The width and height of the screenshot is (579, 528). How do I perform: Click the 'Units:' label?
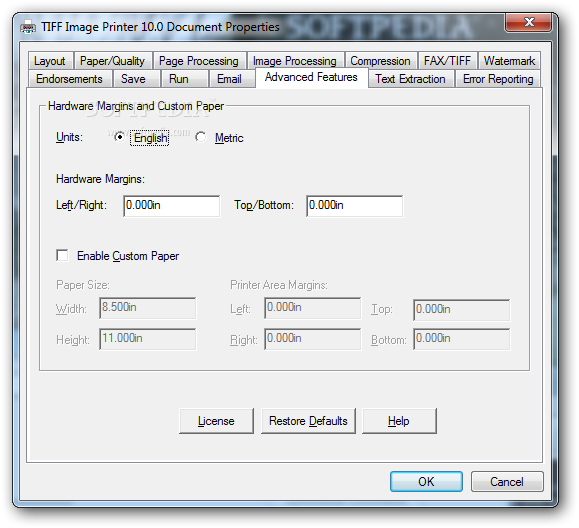click(x=69, y=137)
